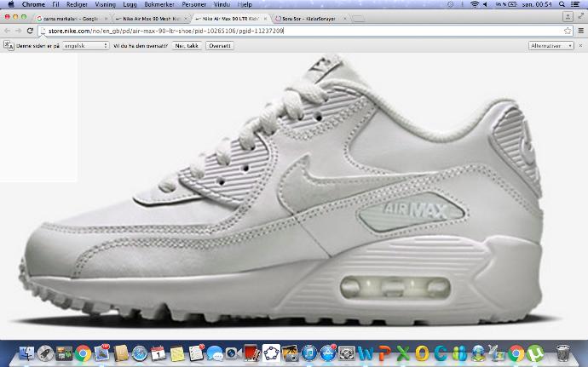Expand the Alternativer dropdown
The width and height of the screenshot is (588, 367).
click(551, 46)
